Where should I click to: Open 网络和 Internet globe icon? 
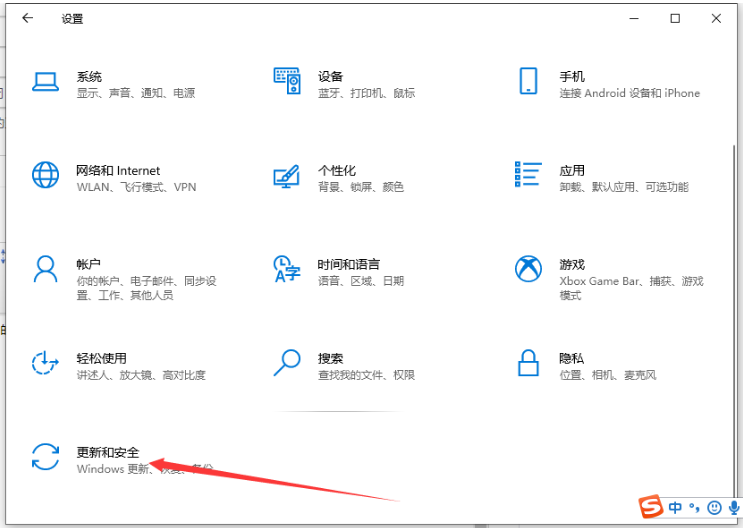click(46, 175)
